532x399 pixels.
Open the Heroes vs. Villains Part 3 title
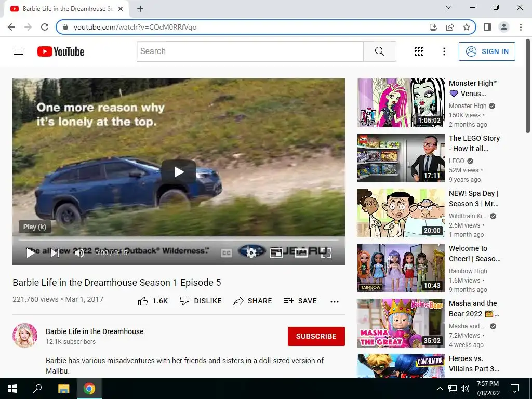(x=474, y=364)
